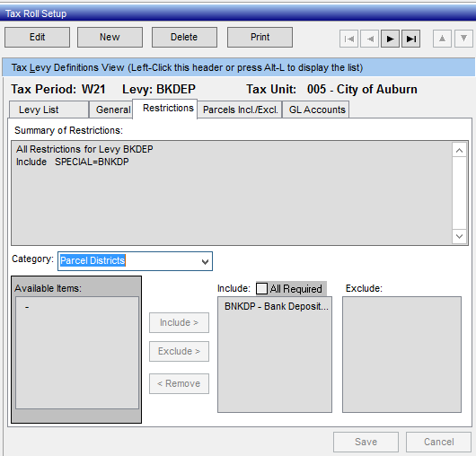Screen dimensions: 476x456
Task: Click the New button
Action: pyautogui.click(x=110, y=37)
